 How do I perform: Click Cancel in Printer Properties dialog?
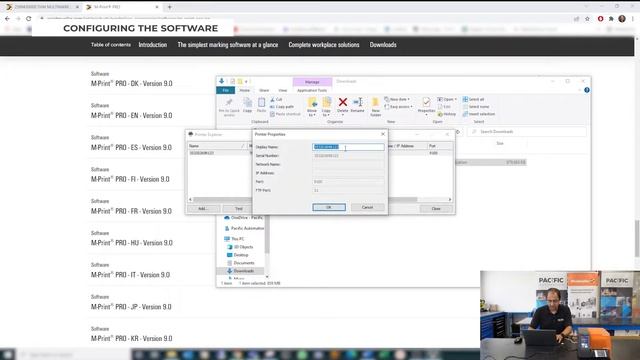coord(367,207)
